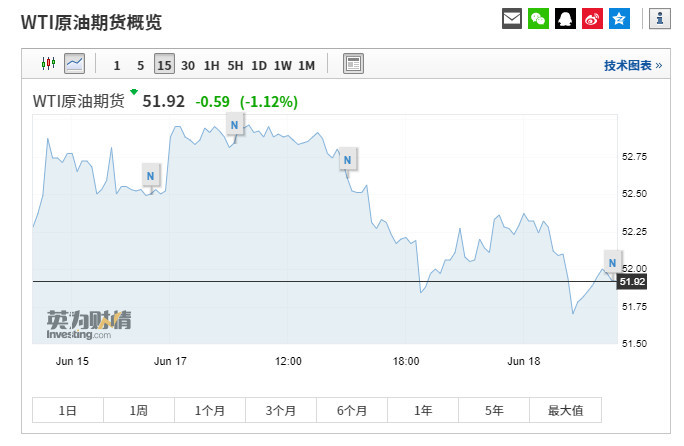Image resolution: width=684 pixels, height=446 pixels.
Task: Share to Qzone with the star icon
Action: [x=619, y=19]
